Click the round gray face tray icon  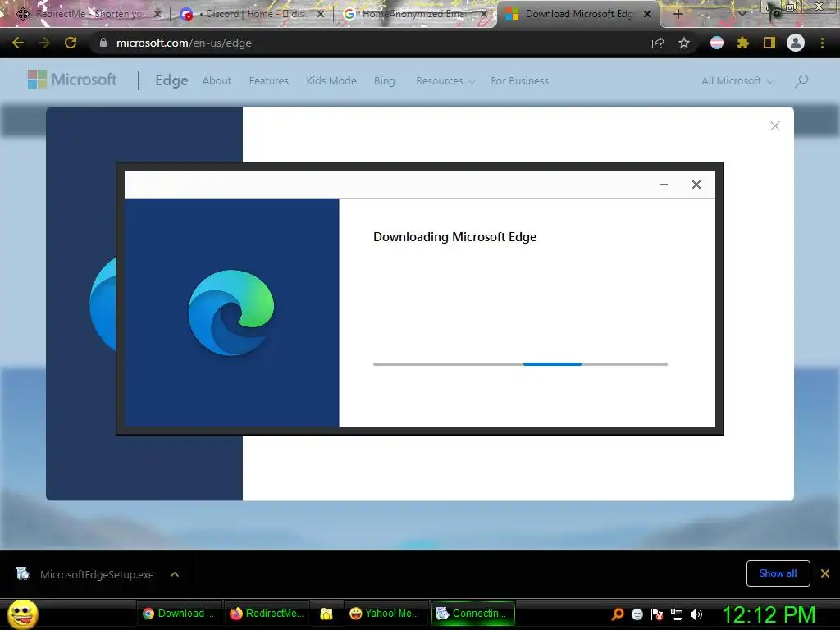pos(637,614)
